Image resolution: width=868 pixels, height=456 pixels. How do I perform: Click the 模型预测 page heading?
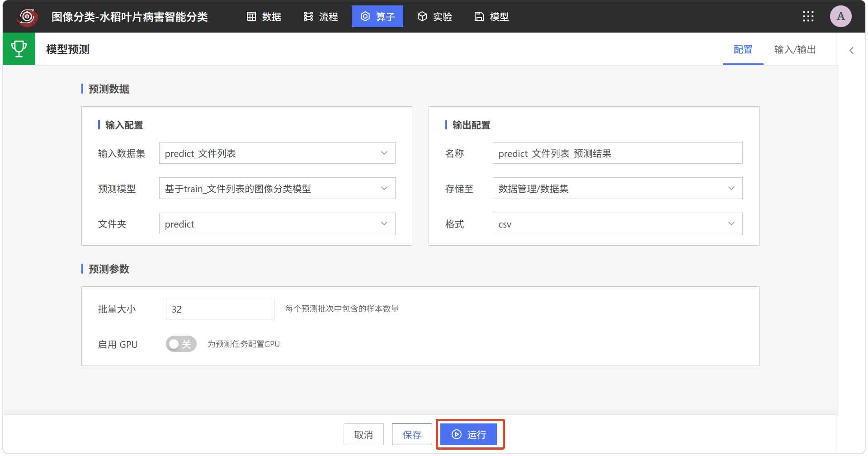[x=68, y=49]
